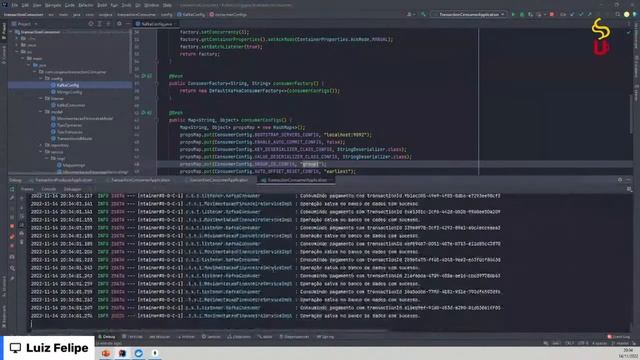Start debugging with the green bug icon
The image size is (640, 360).
[522, 14]
